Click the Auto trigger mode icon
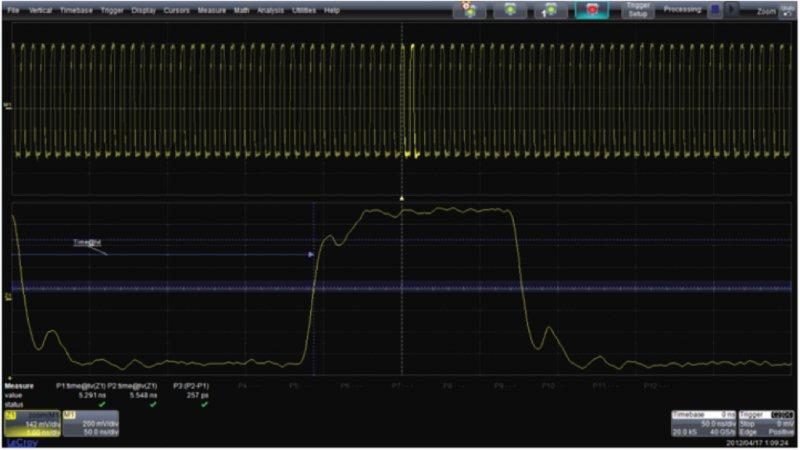The height and width of the screenshot is (450, 800). 471,10
